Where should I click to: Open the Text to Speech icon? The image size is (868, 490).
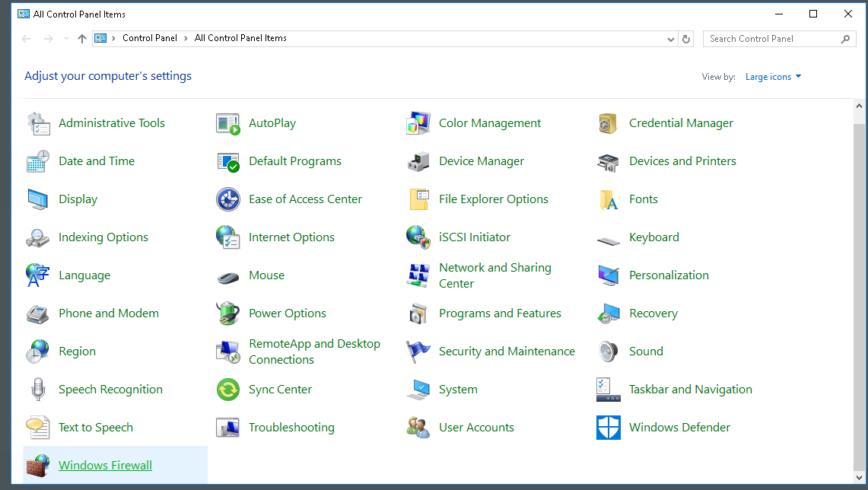tap(38, 428)
